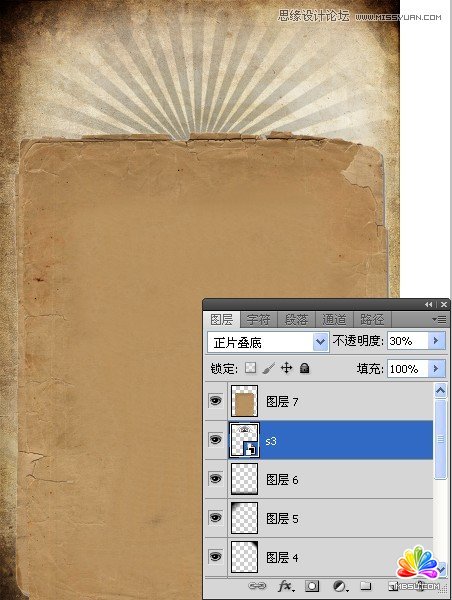
Task: Open the layers panel options menu
Action: pos(439,319)
